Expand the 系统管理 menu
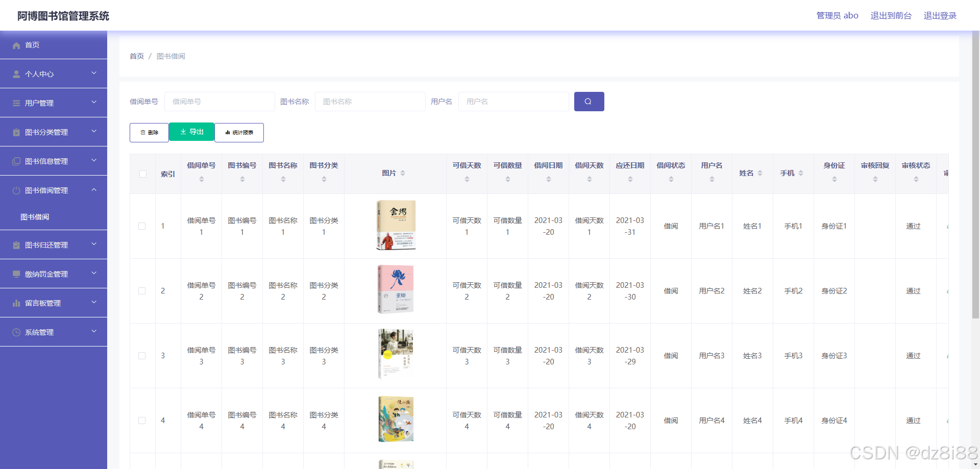Screen dimensions: 980x469 point(54,332)
